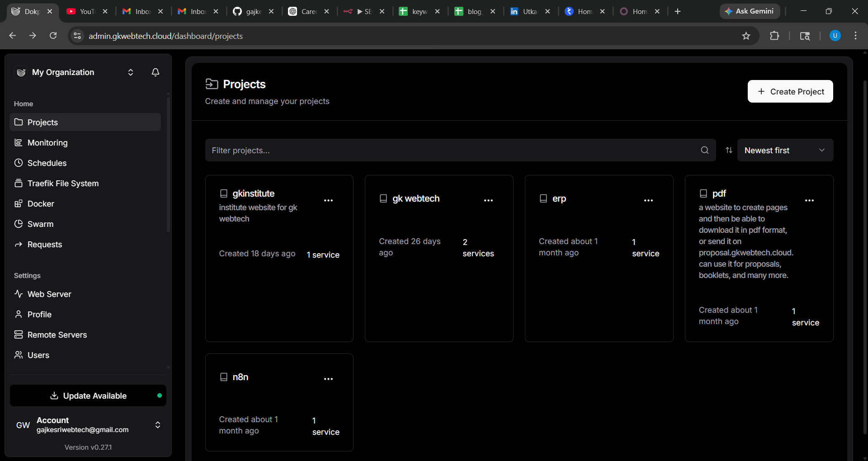The height and width of the screenshot is (461, 868).
Task: Open the three-dot menu on pdf card
Action: [809, 200]
